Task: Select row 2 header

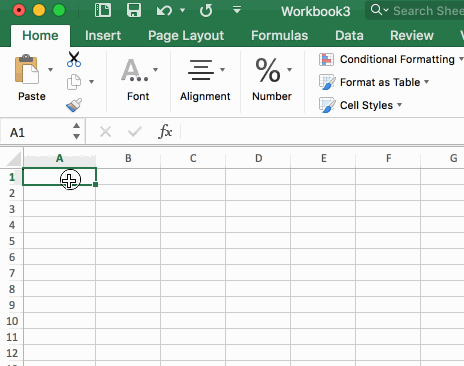Action: pyautogui.click(x=12, y=193)
